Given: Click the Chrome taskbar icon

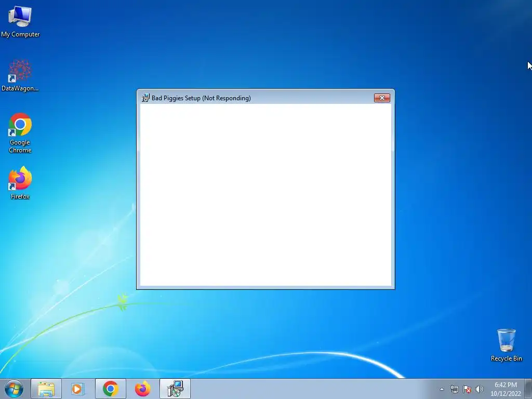Looking at the screenshot, I should pos(110,389).
